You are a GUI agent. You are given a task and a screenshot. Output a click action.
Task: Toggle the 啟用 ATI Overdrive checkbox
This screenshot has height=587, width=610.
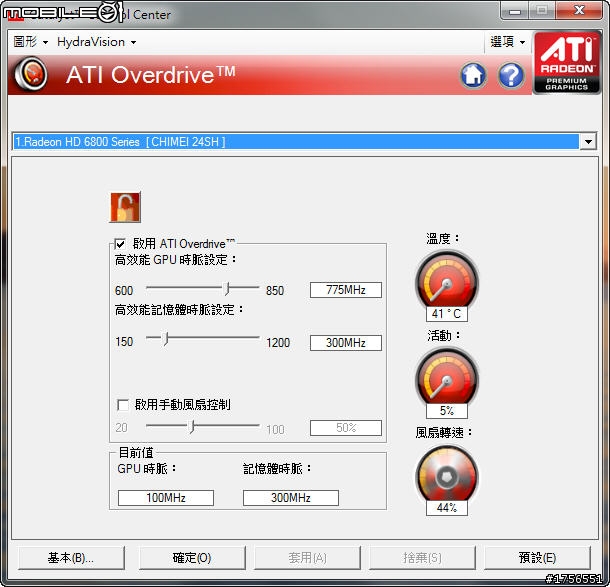[120, 244]
